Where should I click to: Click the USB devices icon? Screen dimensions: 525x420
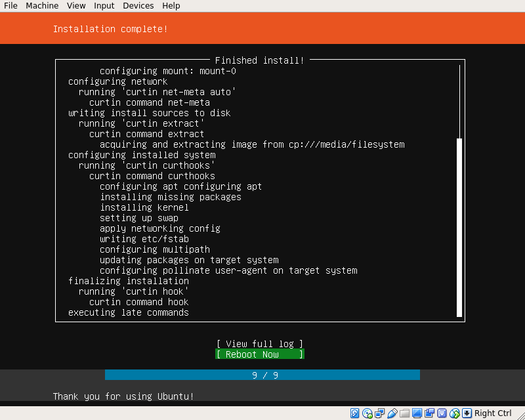[392, 413]
